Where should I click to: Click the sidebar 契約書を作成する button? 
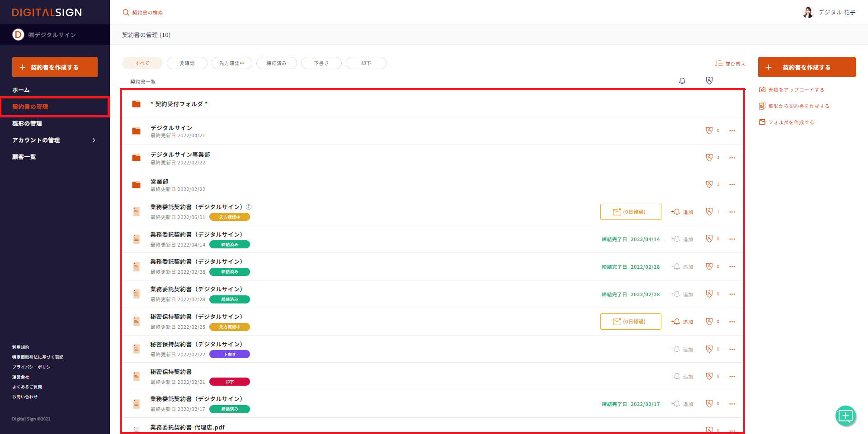(x=55, y=67)
